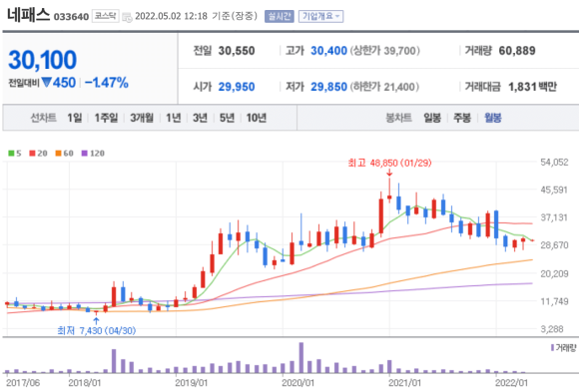Click the calendar icon beside the date
579x392 pixels.
coord(127,17)
